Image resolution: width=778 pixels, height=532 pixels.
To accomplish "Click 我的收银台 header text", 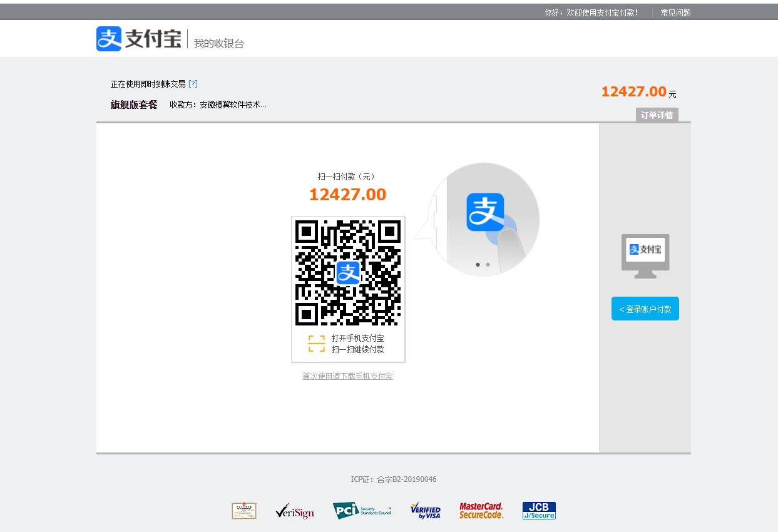I will 218,43.
